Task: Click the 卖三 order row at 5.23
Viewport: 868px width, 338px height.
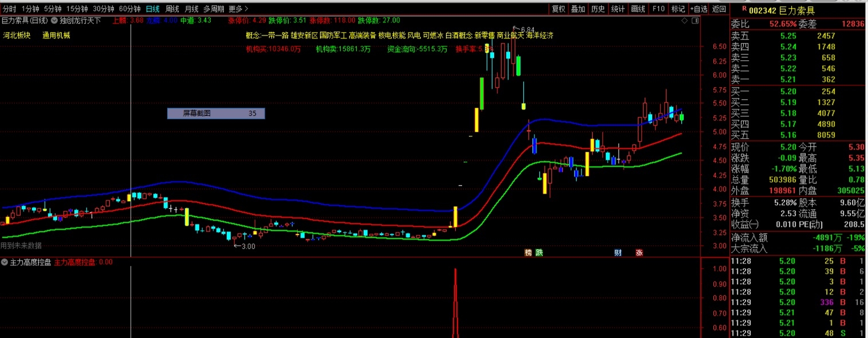Action: pos(798,58)
